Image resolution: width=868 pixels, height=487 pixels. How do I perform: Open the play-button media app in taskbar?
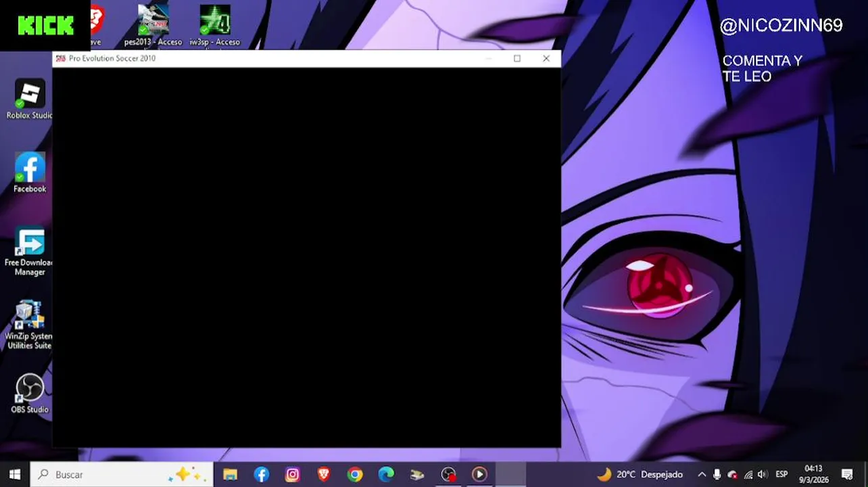point(479,475)
